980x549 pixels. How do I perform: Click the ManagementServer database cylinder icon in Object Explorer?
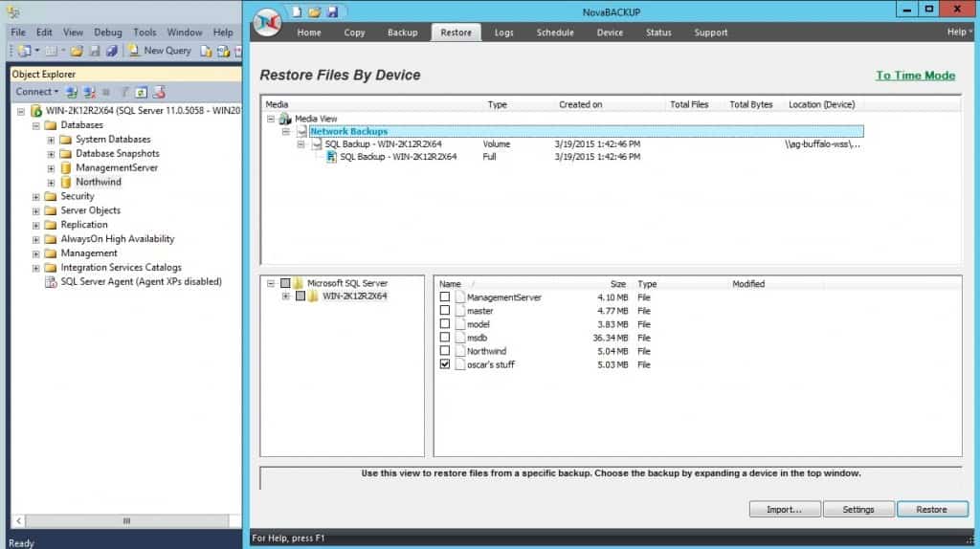pos(66,168)
